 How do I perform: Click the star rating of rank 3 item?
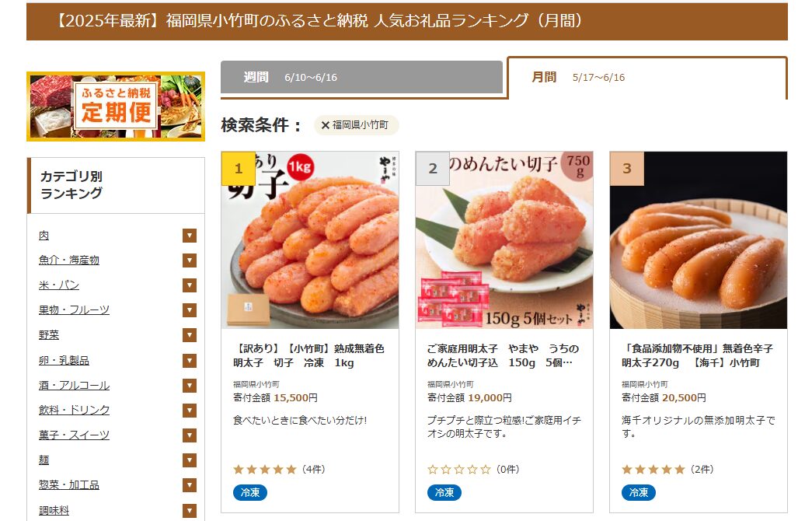pos(653,470)
